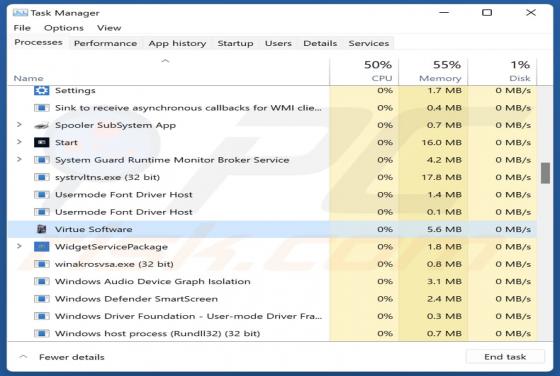
Task: Switch to the Performance tab
Action: [x=105, y=43]
